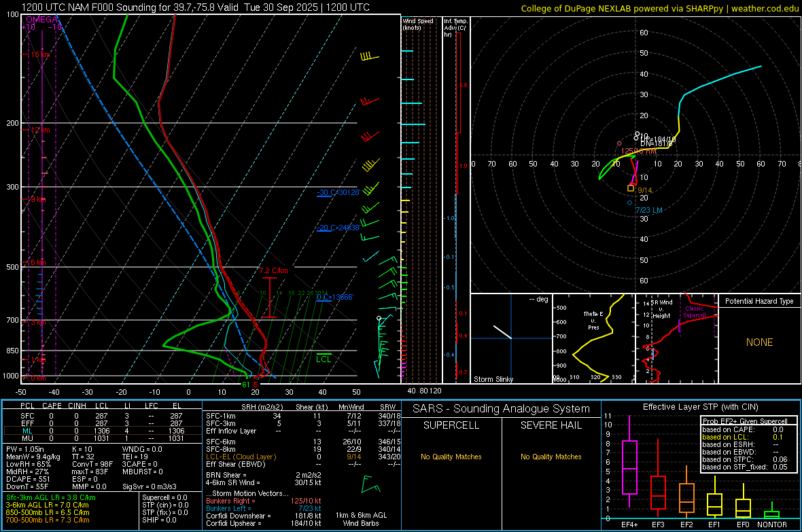Select the '-30 C=30128'' level label
This screenshot has height=532, width=802.
click(x=338, y=192)
